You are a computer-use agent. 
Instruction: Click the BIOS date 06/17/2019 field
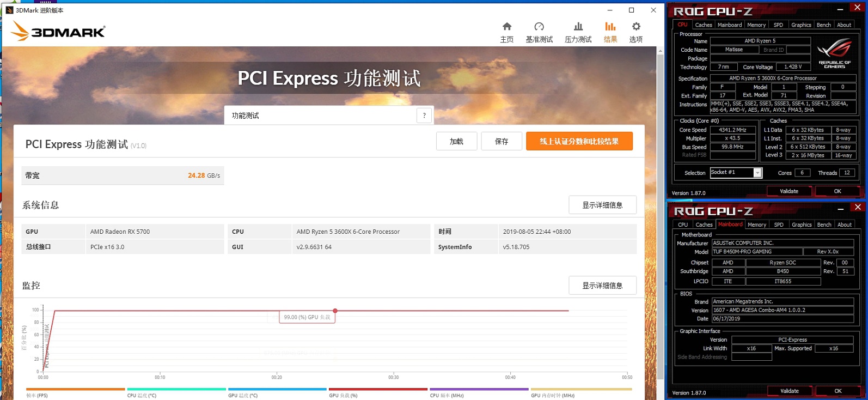click(783, 319)
